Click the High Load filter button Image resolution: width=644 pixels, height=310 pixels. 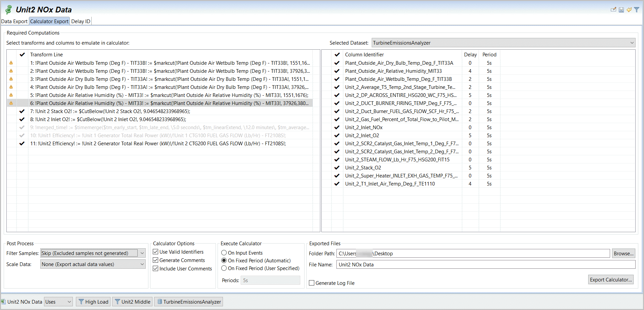(93, 302)
